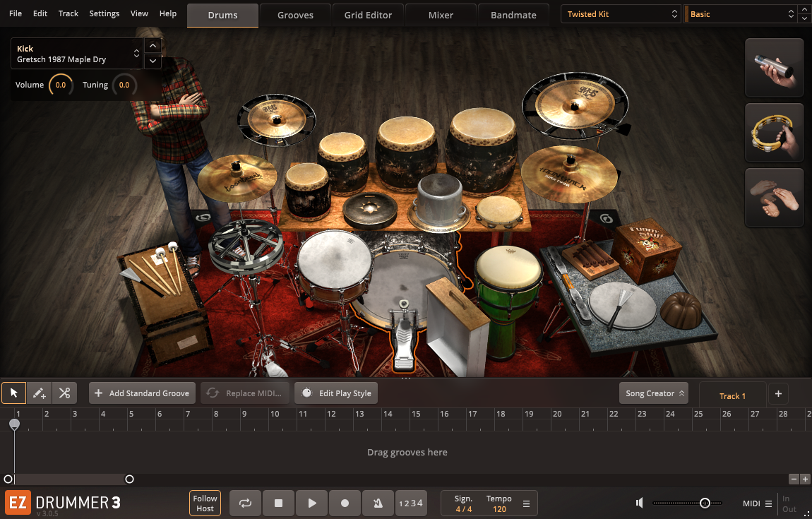This screenshot has width=812, height=519.
Task: Click the shaker percussion thumbnail
Action: pyautogui.click(x=774, y=68)
